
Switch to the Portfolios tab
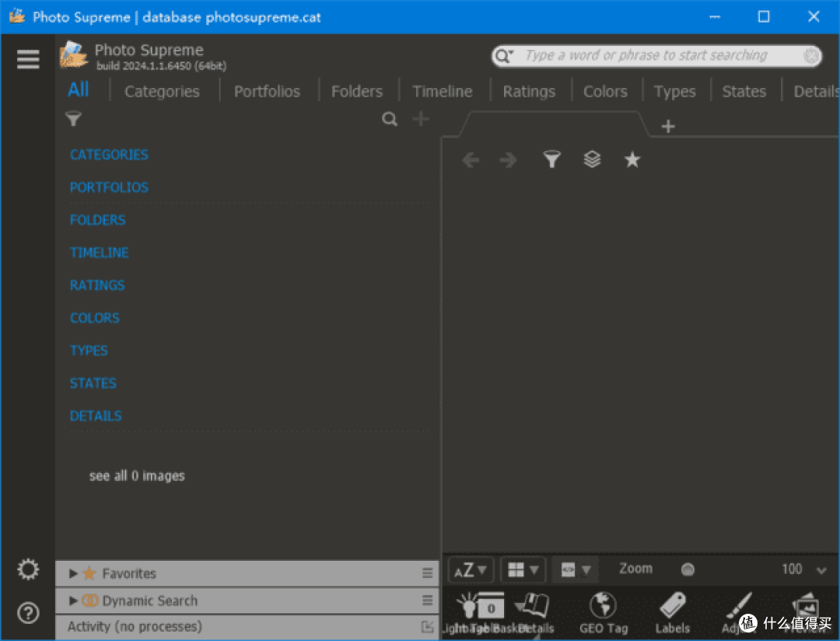(x=267, y=92)
